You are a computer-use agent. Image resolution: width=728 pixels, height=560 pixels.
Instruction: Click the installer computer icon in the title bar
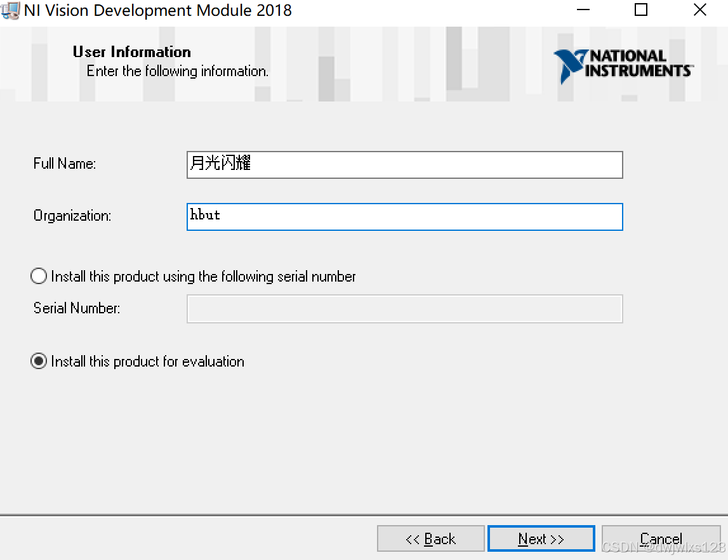point(9,10)
